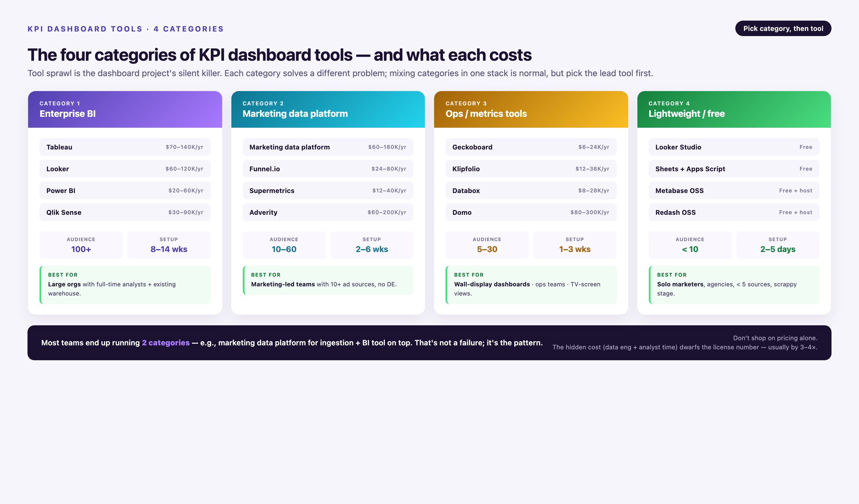Click the 'Wall-display dashboards' best-for note
The image size is (859, 504).
pyautogui.click(x=531, y=285)
